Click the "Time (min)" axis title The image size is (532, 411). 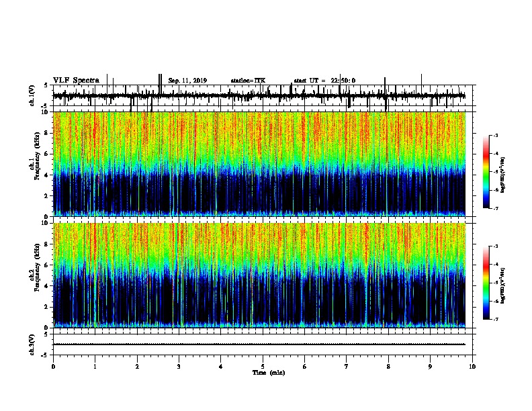pos(269,373)
